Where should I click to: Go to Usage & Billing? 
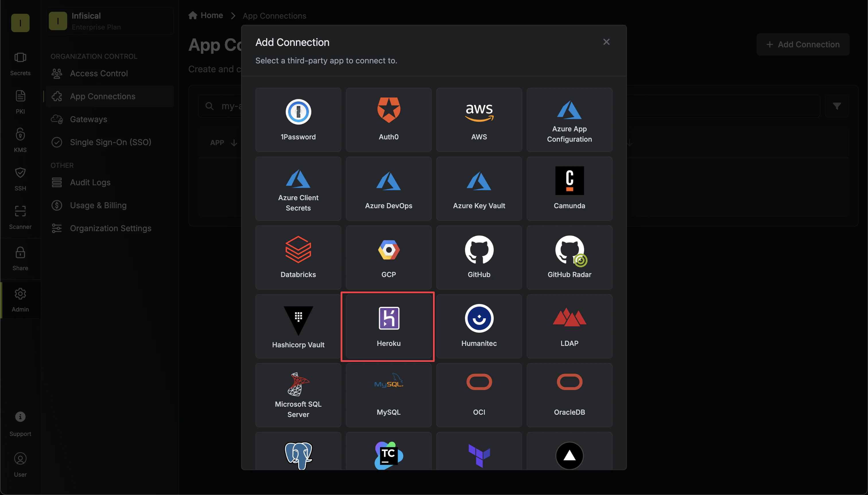pyautogui.click(x=110, y=205)
